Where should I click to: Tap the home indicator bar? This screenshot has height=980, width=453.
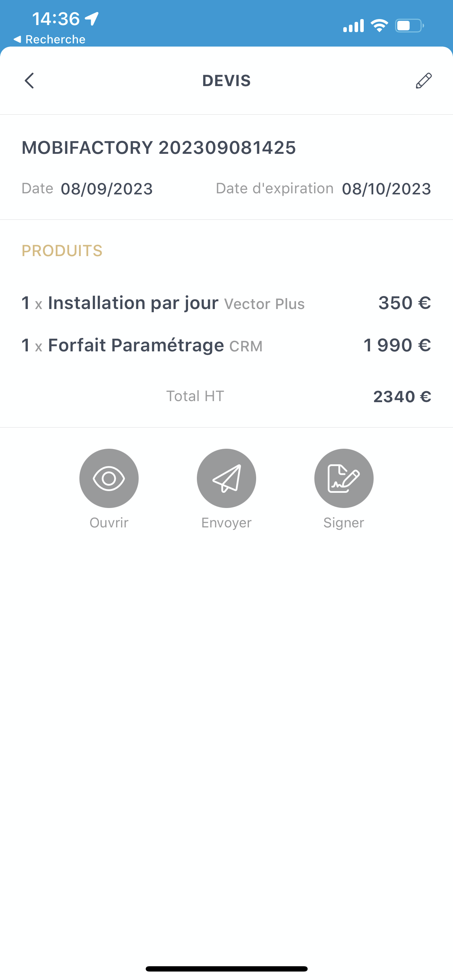point(226,969)
